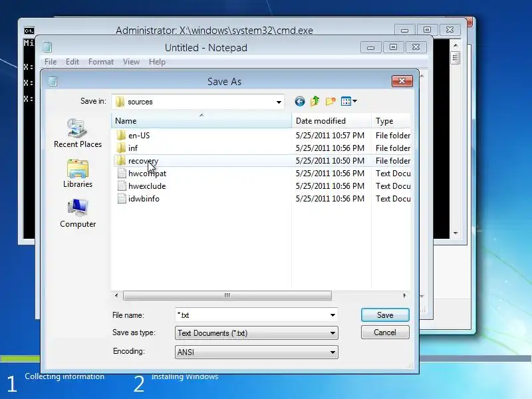Select the hwcompat text file icon

pyautogui.click(x=122, y=174)
